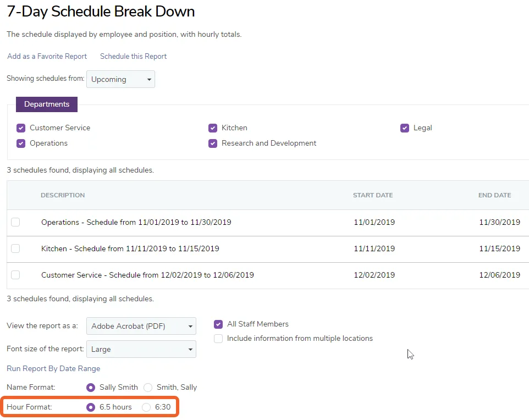
Task: Select the 6.5 hours radio button
Action: (90, 407)
